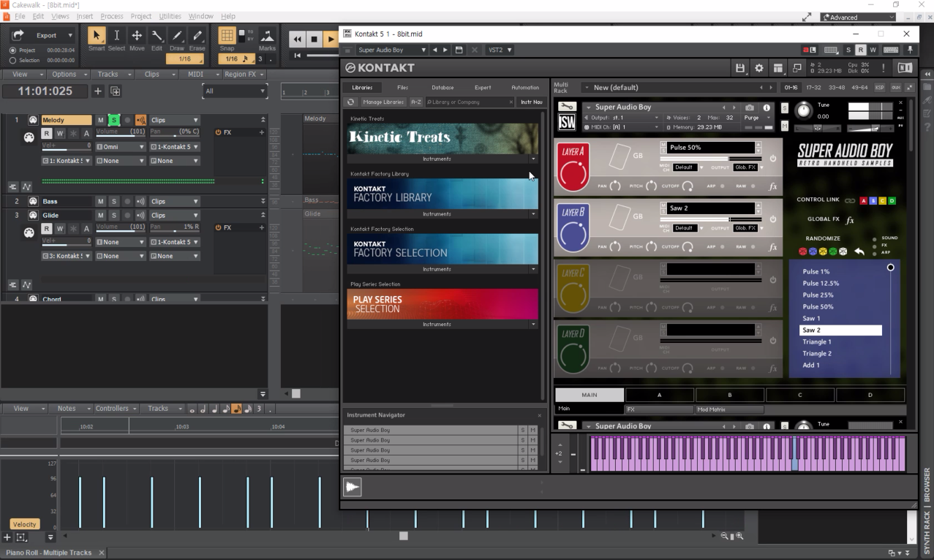Open the Play Series Selection library

click(x=442, y=303)
